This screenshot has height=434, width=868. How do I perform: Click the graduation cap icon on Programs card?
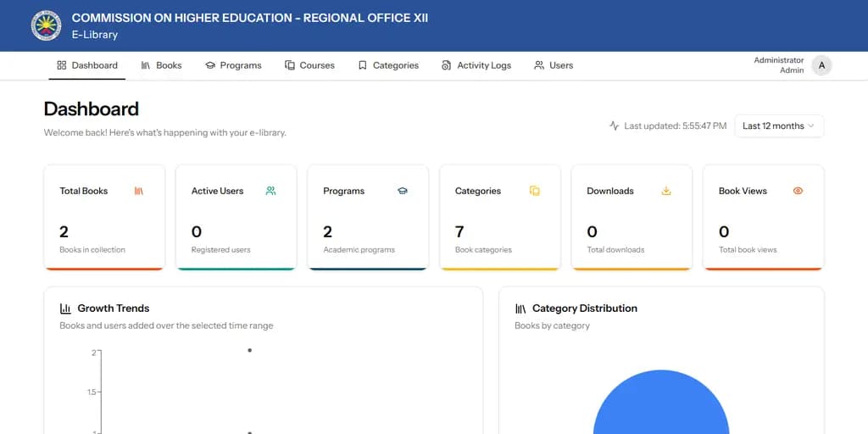point(403,191)
